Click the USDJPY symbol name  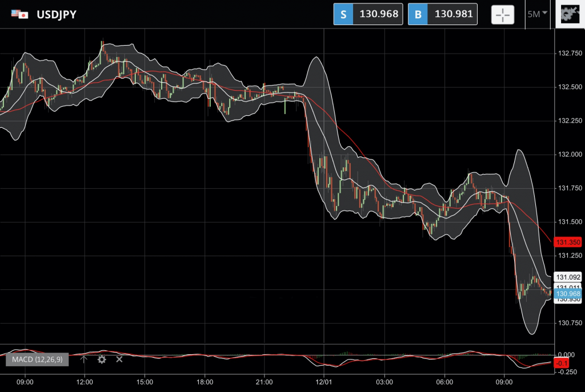pyautogui.click(x=57, y=14)
